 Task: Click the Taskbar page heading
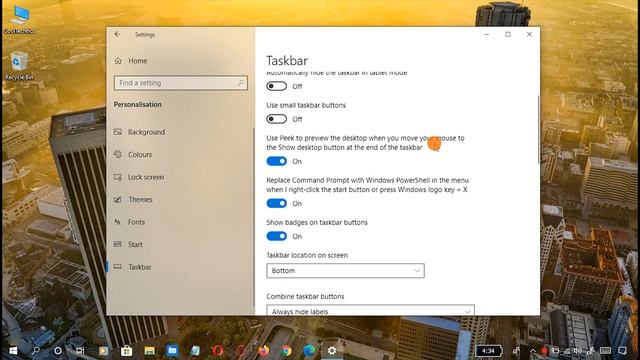(287, 61)
